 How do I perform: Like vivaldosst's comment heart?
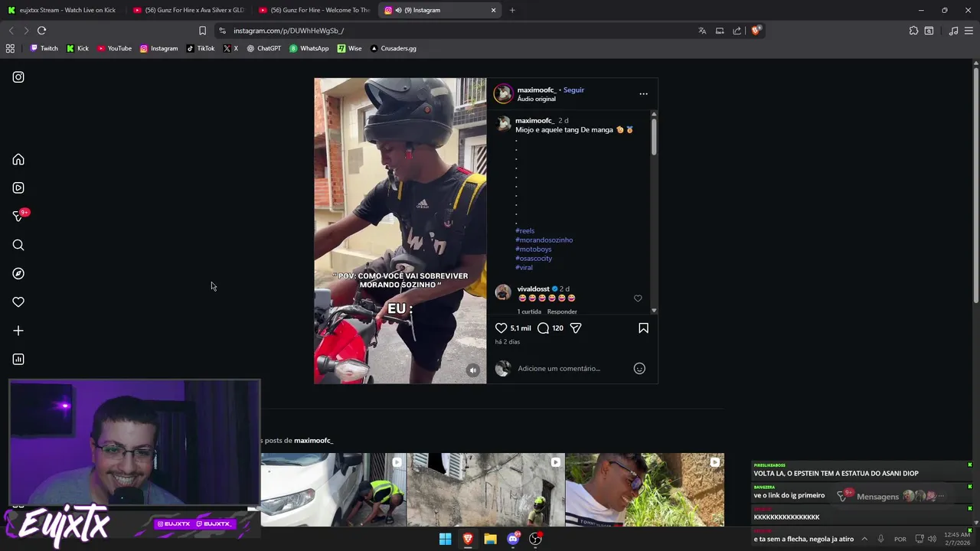pyautogui.click(x=638, y=298)
